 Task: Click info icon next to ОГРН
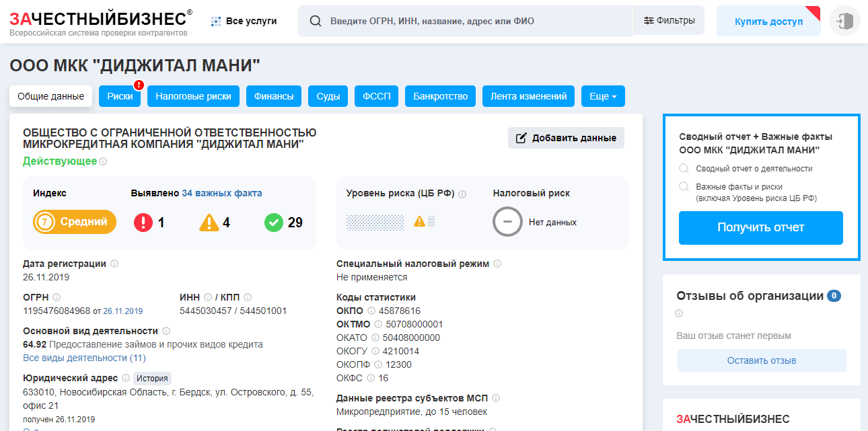click(x=57, y=297)
